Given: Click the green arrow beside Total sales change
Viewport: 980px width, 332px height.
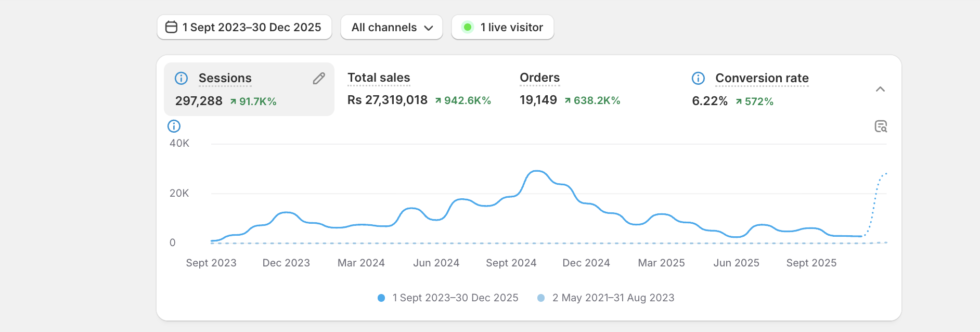Looking at the screenshot, I should pos(438,100).
